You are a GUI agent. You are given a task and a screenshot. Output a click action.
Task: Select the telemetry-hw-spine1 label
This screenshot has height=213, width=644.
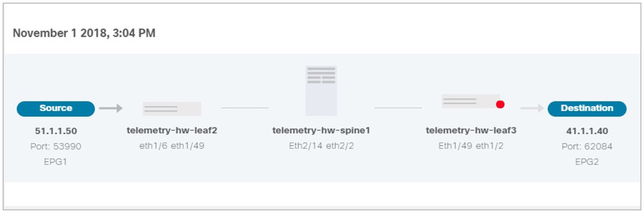tap(321, 130)
